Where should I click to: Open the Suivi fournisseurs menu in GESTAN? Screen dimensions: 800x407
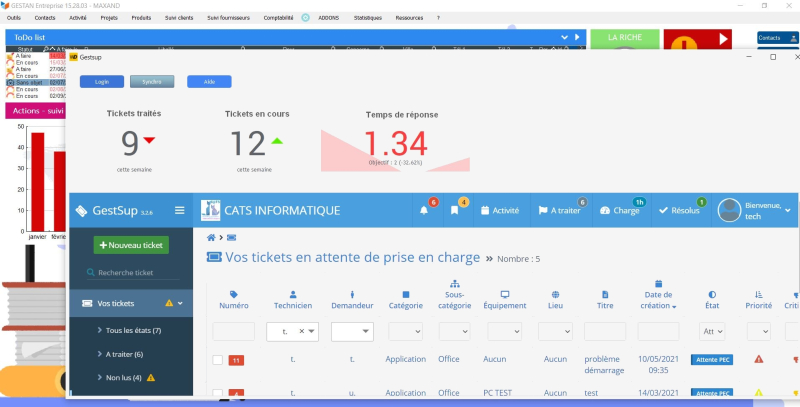pos(229,18)
